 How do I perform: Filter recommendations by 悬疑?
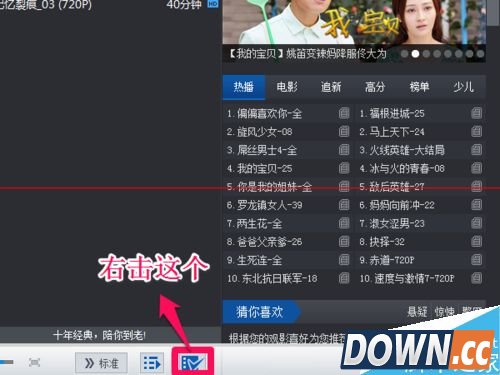coord(417,312)
